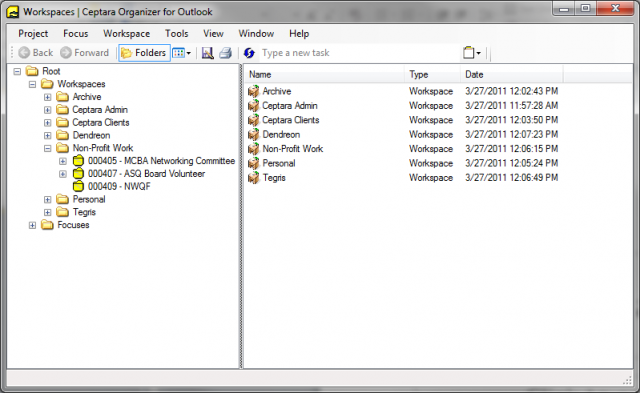
Task: Select 000409 - NWQF in the tree
Action: (119, 187)
